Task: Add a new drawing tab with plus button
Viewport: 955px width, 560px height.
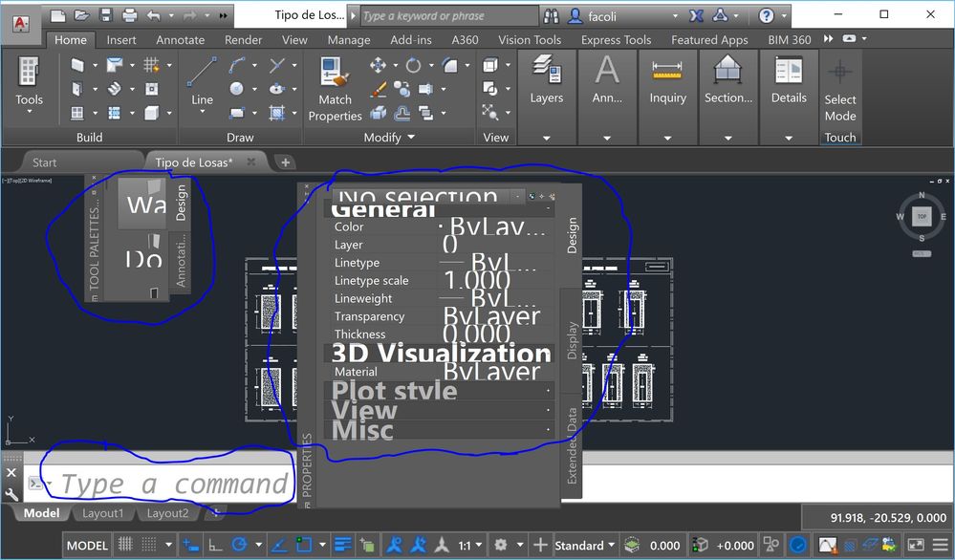Action: click(x=285, y=162)
